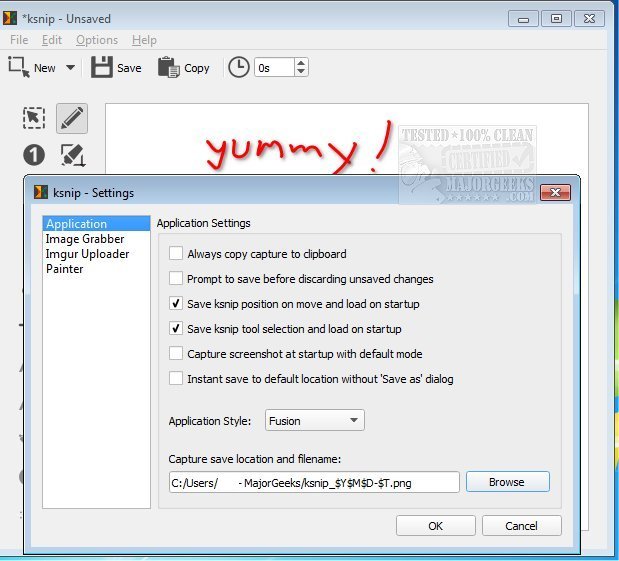Viewport: 619px width, 561px height.
Task: Click the 0s delay input field
Action: coord(274,68)
